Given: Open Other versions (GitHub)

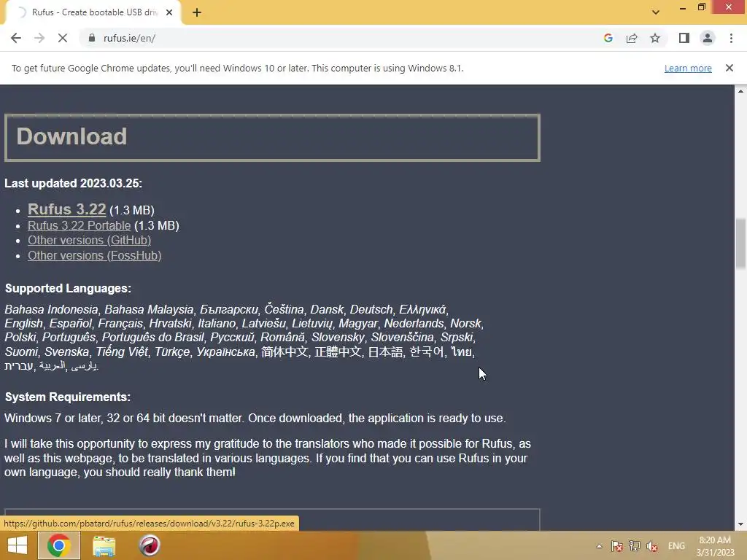Looking at the screenshot, I should click(89, 240).
